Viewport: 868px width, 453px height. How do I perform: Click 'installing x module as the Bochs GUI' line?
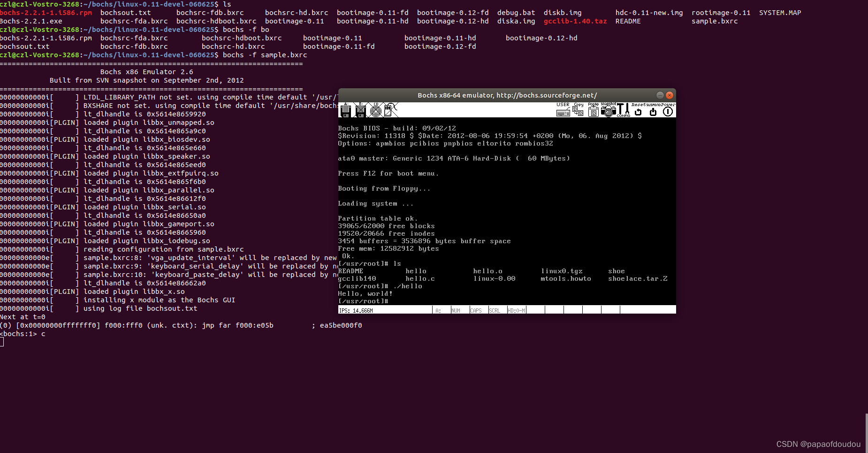(x=160, y=300)
